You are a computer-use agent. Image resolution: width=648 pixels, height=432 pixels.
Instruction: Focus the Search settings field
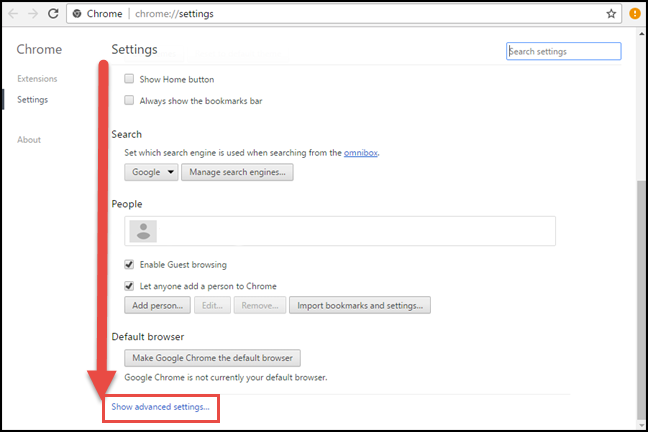[x=564, y=51]
